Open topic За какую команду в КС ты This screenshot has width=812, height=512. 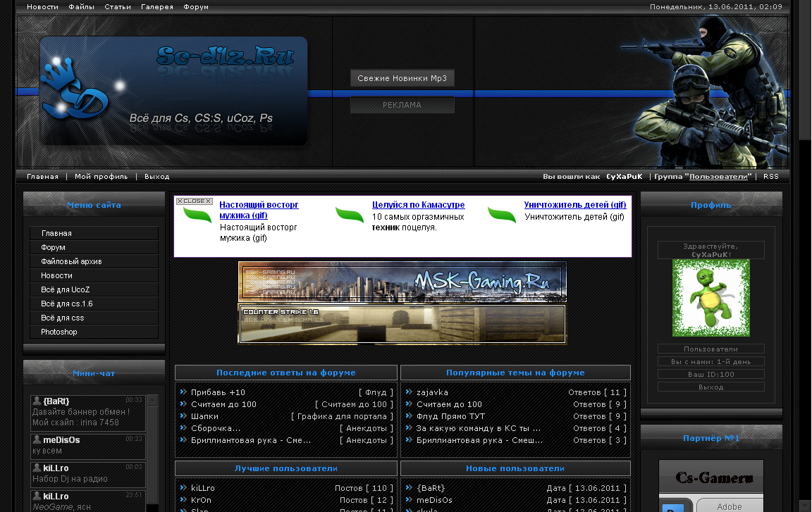coord(479,427)
